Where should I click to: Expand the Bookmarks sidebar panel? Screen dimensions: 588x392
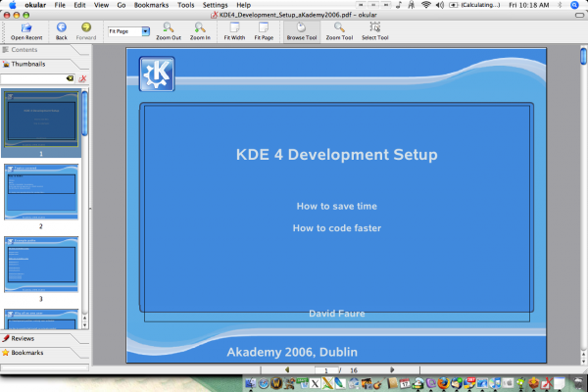click(x=44, y=353)
